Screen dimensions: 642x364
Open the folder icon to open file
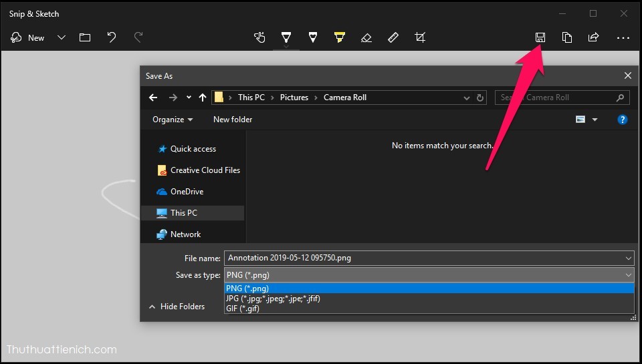(85, 37)
